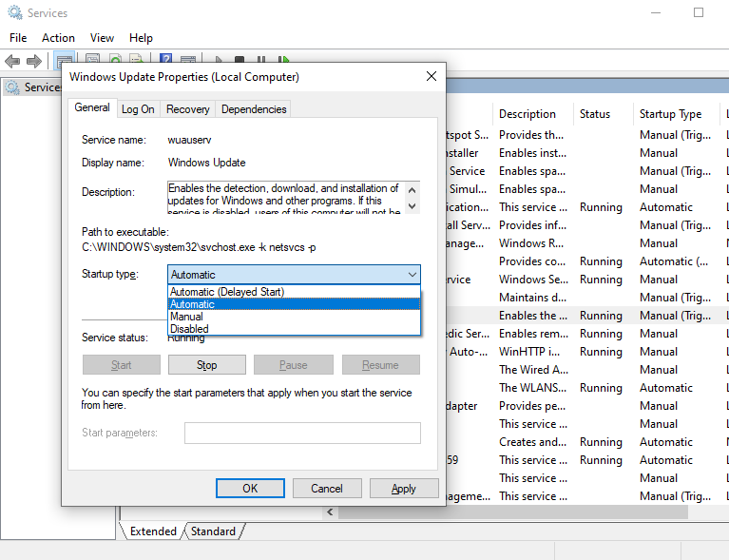This screenshot has width=729, height=560.
Task: Click the svchost.exe executable path text
Action: click(199, 247)
